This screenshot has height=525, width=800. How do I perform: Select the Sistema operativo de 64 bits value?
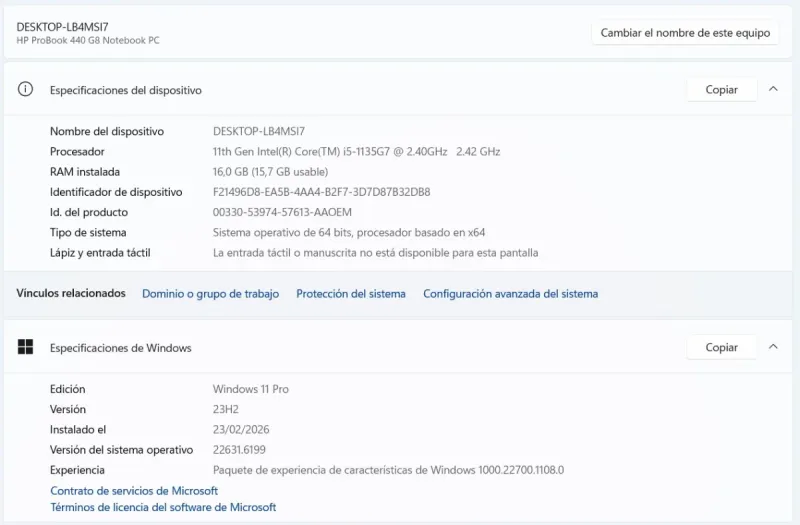coord(348,233)
